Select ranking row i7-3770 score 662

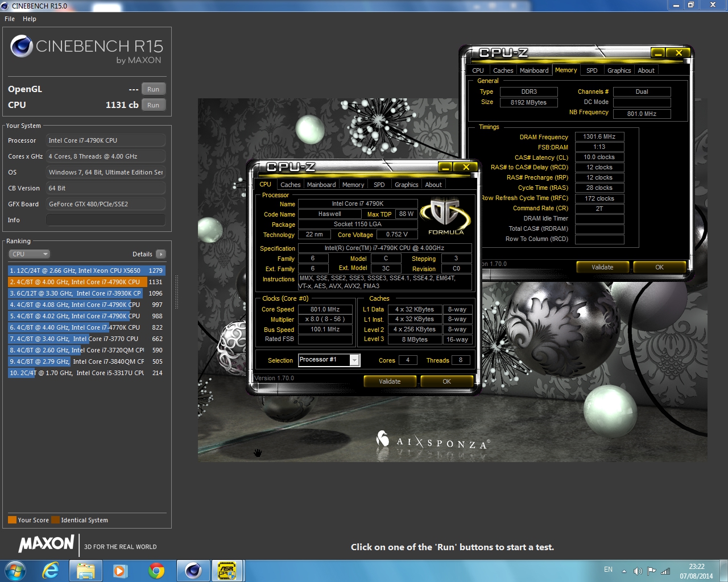click(86, 339)
